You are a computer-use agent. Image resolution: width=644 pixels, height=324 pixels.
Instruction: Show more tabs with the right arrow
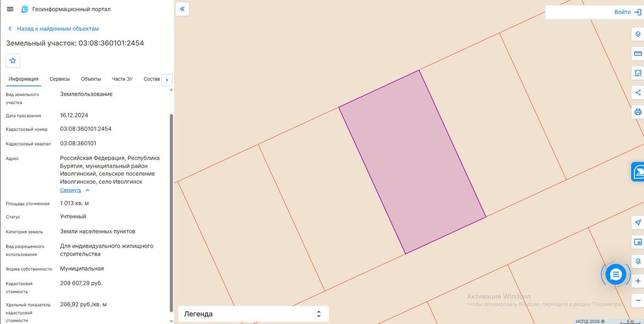pos(167,80)
